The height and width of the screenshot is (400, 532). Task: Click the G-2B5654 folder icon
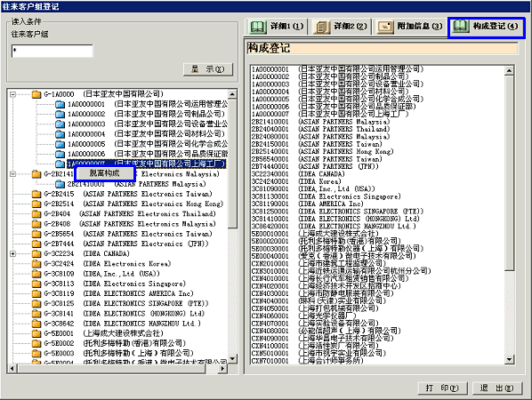36,234
